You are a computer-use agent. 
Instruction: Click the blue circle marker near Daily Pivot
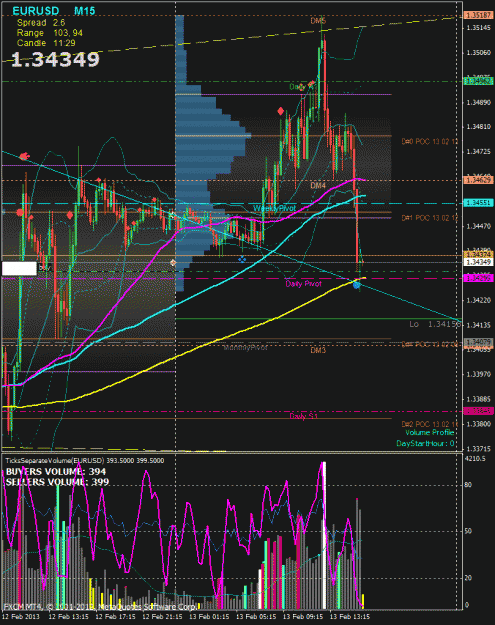click(356, 285)
